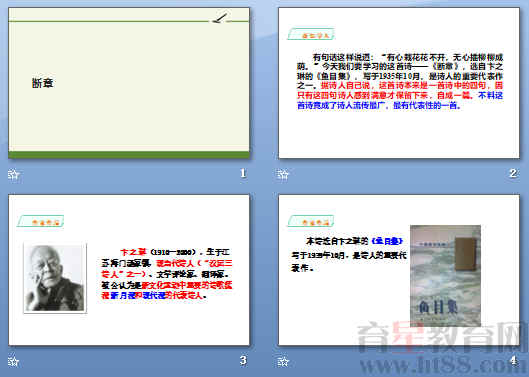Image resolution: width=529 pixels, height=377 pixels.
Task: Click animation star icon under slide 3
Action: (x=14, y=361)
